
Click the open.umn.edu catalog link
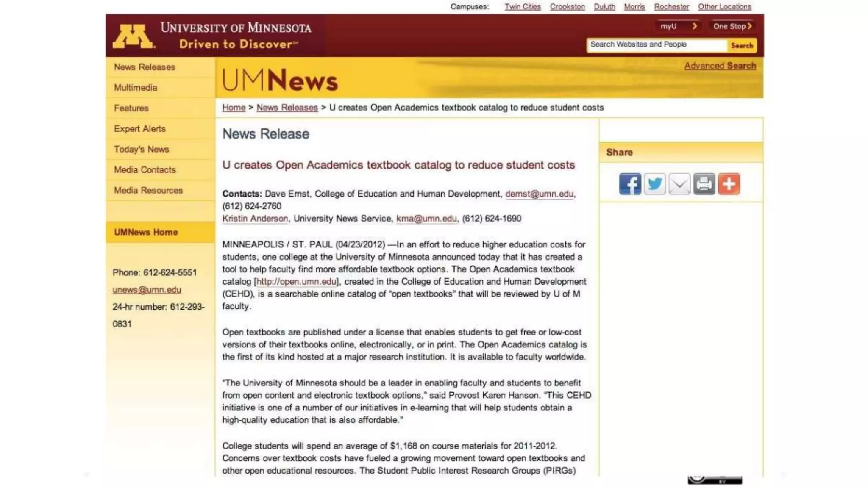tap(296, 282)
